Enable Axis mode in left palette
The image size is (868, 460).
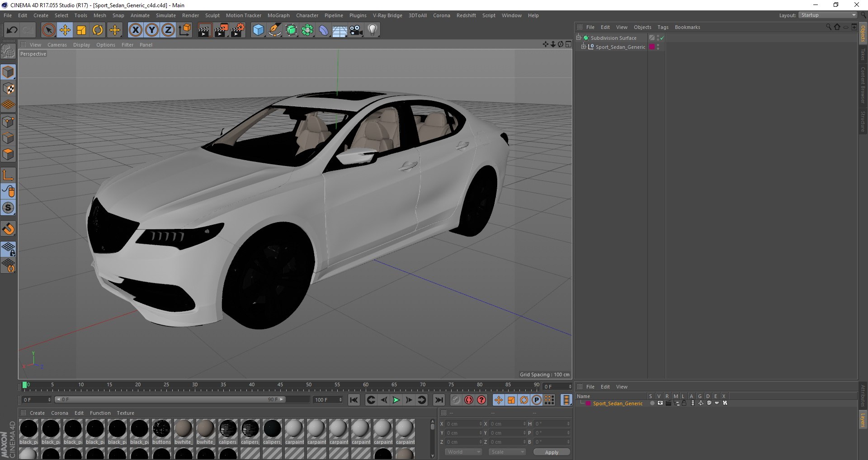coord(8,175)
